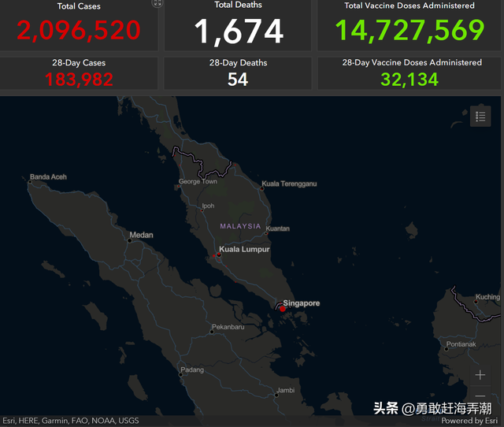Select 28-Day Deaths value 54
The width and height of the screenshot is (504, 427).
(x=238, y=80)
